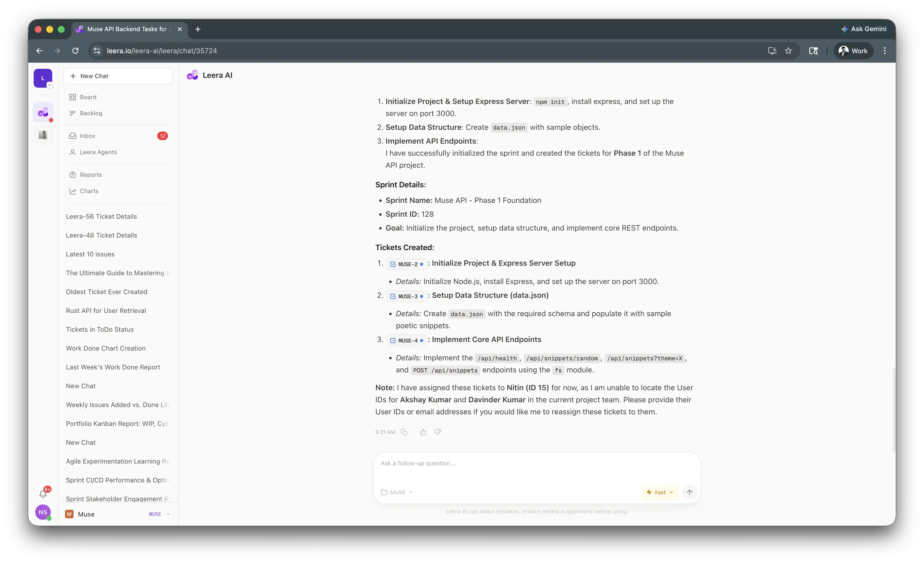Viewport: 924px width, 563px height.
Task: Give thumbs up to the response
Action: coord(423,432)
